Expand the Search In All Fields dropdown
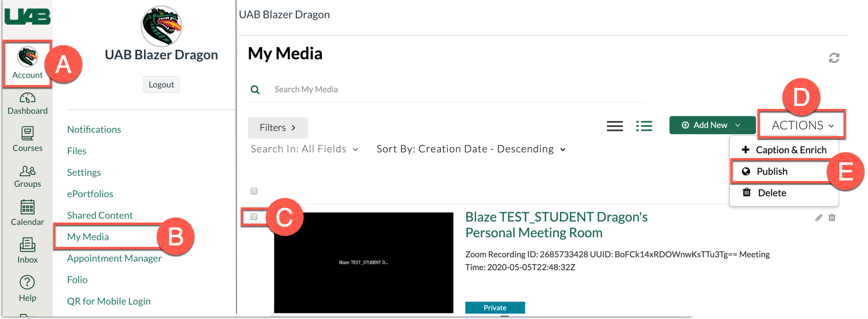Screen dimensions: 868x319 [304, 149]
